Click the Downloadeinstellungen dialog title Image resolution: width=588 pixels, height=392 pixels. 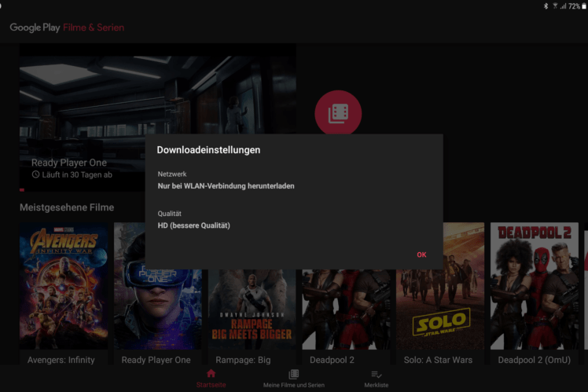click(208, 150)
